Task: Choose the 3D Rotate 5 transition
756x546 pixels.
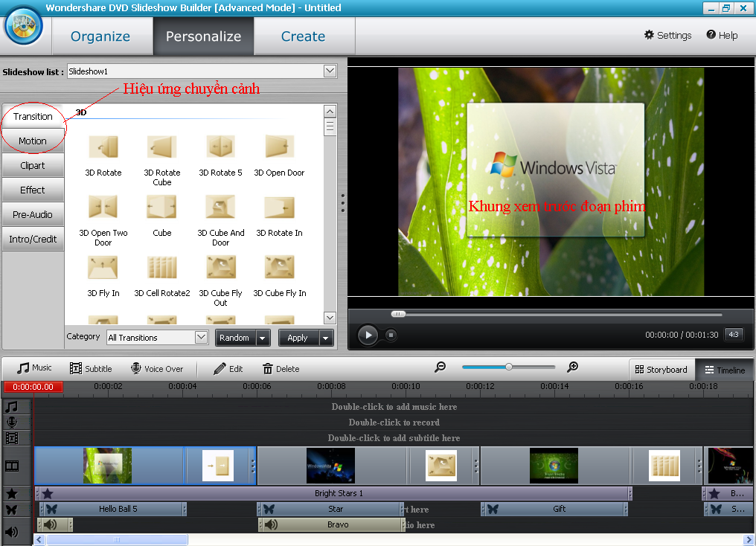Action: click(220, 147)
